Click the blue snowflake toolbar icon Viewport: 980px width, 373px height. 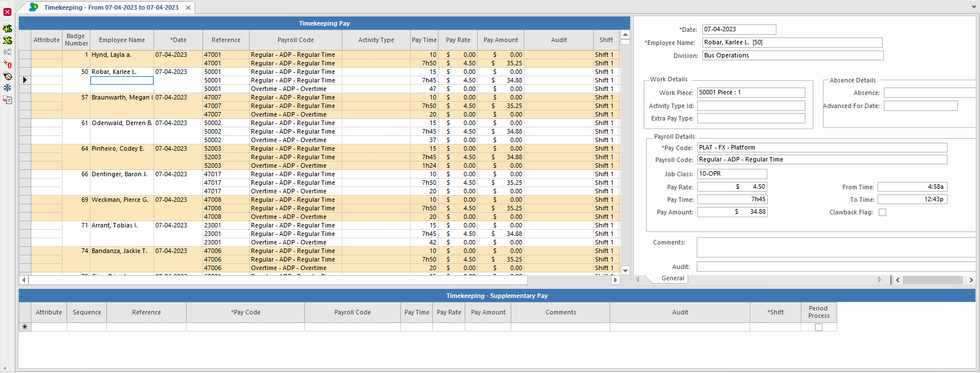click(x=7, y=88)
